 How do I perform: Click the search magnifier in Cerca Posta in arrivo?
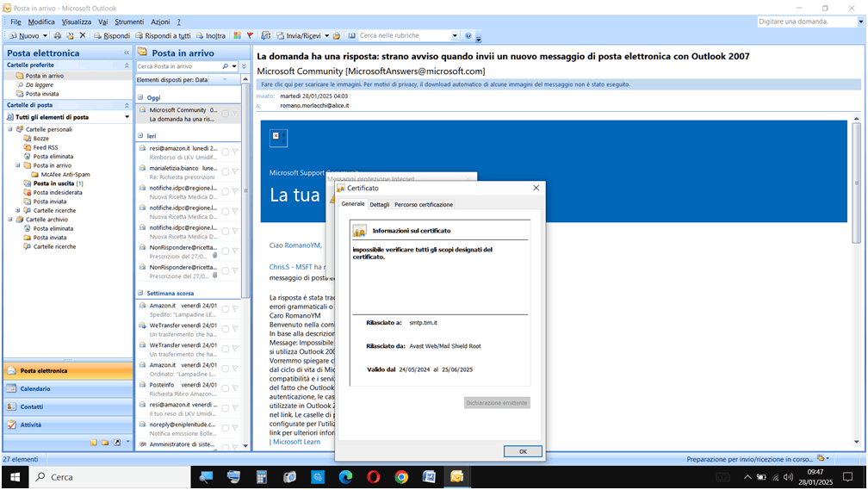pos(226,66)
